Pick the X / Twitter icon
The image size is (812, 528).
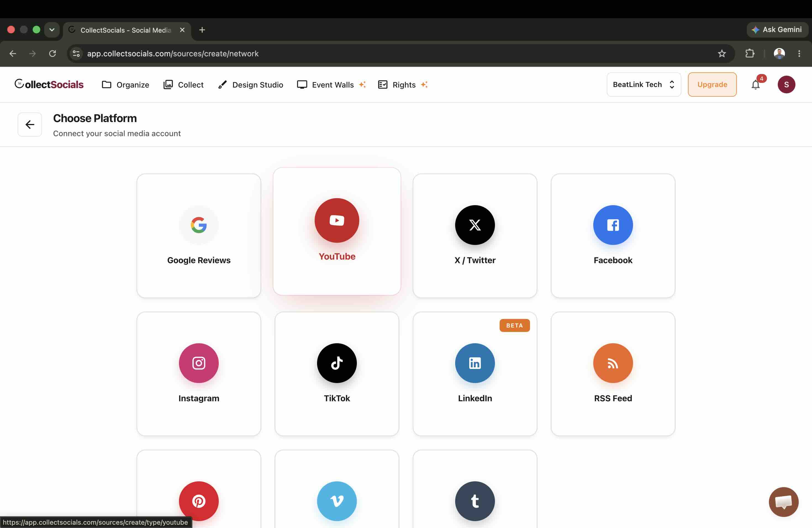474,225
